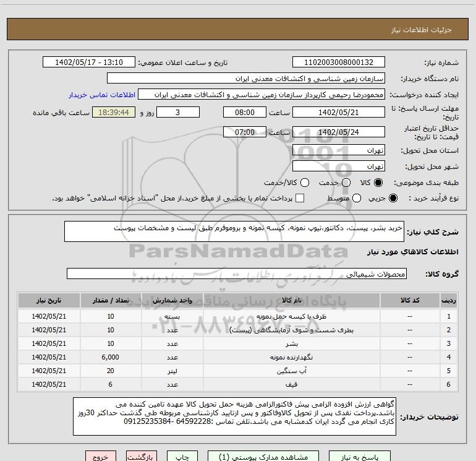Click the item بطری شست و شوی آزمایشگاهی (پیست)
This screenshot has width=476, height=461.
291,330
